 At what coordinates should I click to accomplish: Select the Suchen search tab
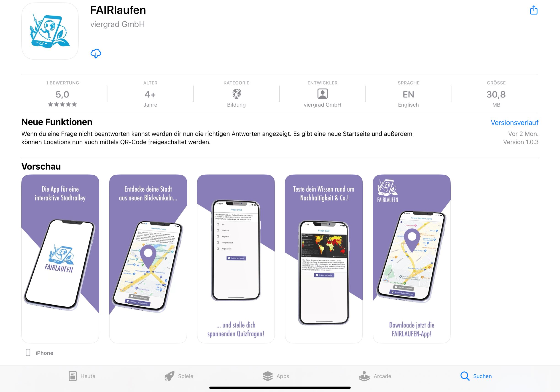tap(476, 376)
